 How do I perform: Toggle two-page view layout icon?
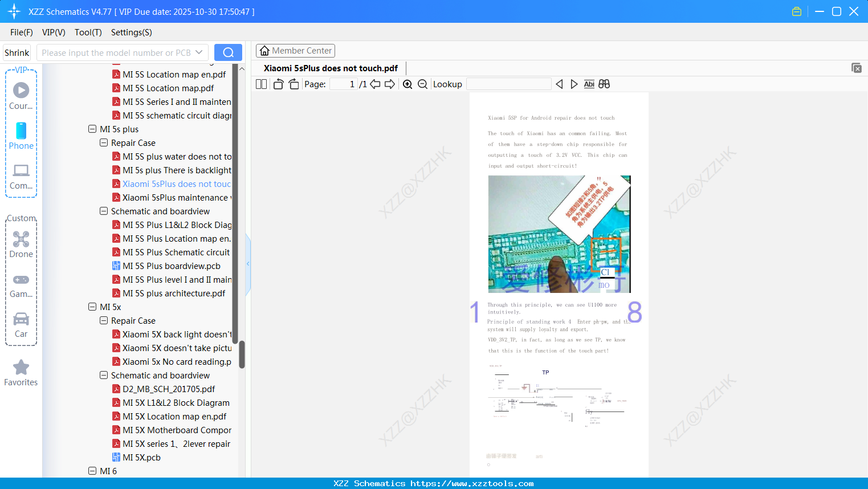click(262, 84)
